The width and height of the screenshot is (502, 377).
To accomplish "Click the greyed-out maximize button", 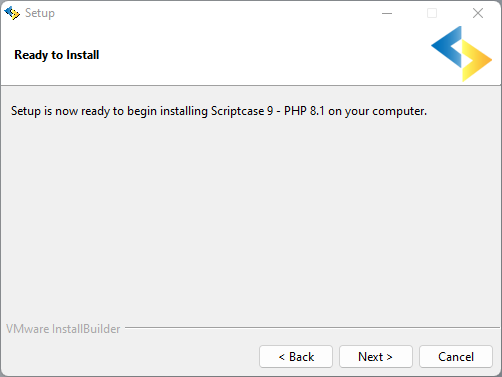I will tap(432, 13).
